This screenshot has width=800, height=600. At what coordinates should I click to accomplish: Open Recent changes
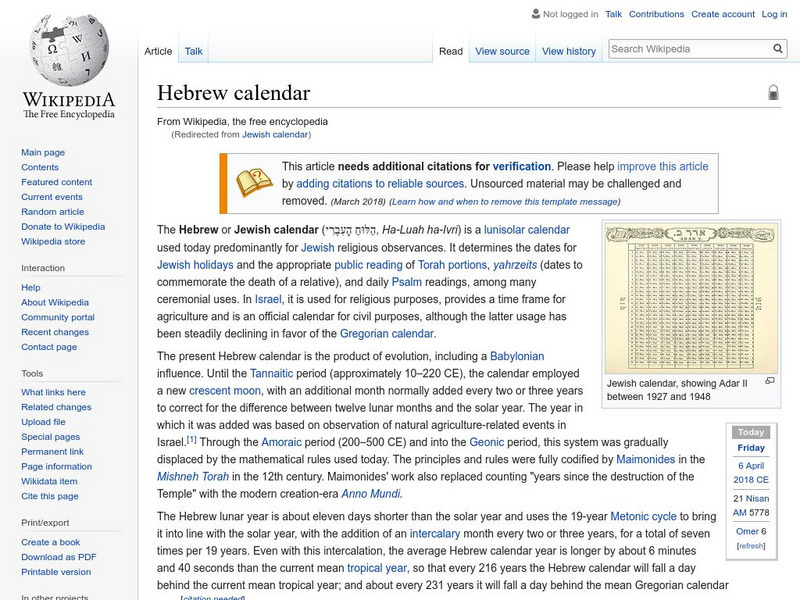[55, 332]
